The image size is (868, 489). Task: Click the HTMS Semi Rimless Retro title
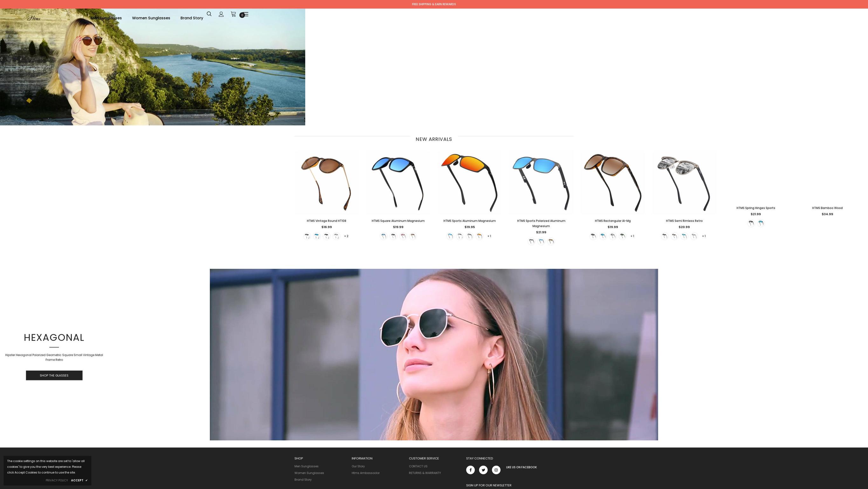pyautogui.click(x=684, y=221)
